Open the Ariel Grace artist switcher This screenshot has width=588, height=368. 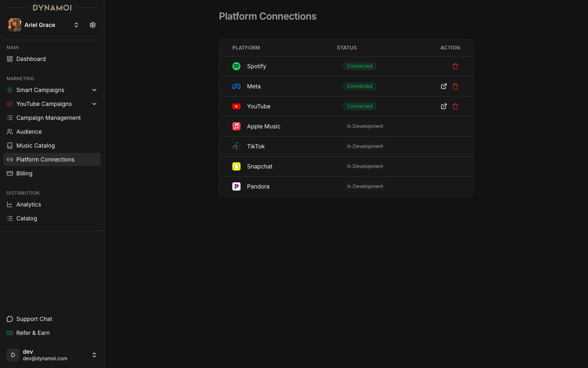point(76,25)
